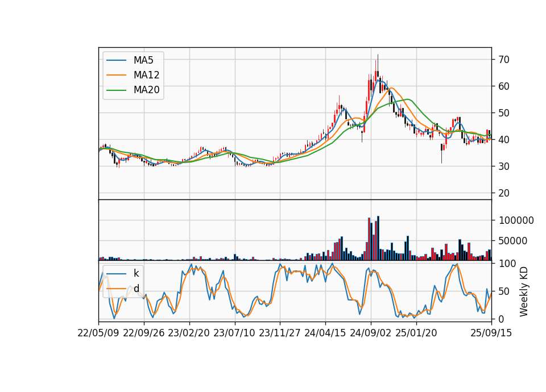Click the Weekly KD axis title
Image resolution: width=546 pixels, height=392 pixels.
[x=524, y=291]
